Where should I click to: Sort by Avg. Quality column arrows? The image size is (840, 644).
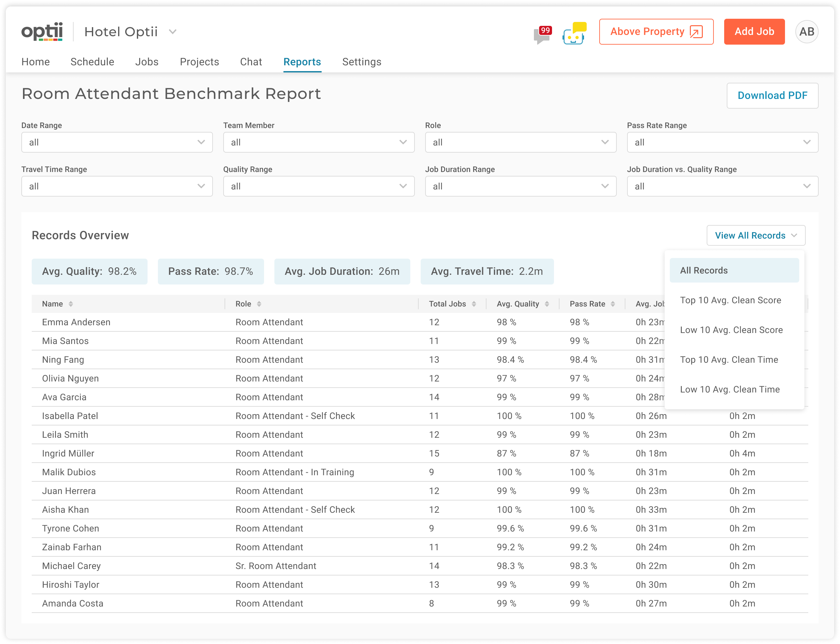tap(547, 304)
